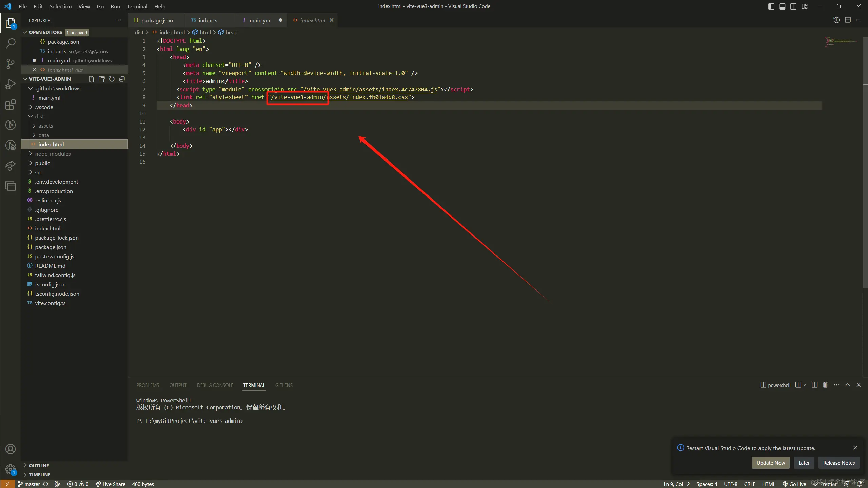Split the editor right
This screenshot has height=488, width=868.
pyautogui.click(x=848, y=20)
